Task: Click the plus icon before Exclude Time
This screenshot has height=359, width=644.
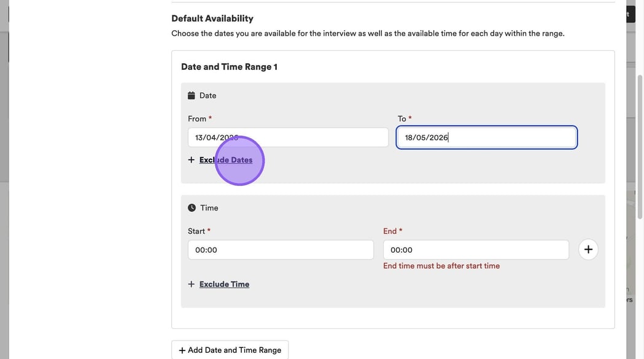Action: 192,284
